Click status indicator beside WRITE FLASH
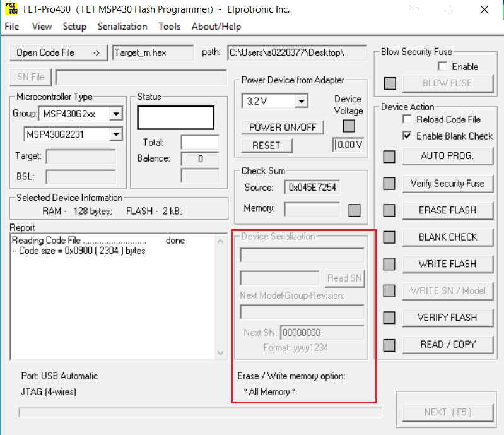The height and width of the screenshot is (435, 504). [x=389, y=264]
